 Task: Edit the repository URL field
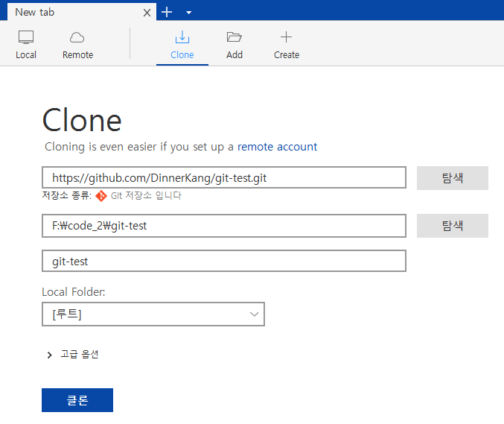(x=224, y=177)
